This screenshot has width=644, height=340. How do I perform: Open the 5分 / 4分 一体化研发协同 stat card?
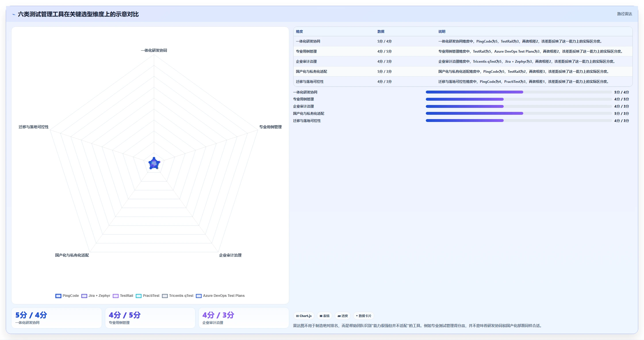[x=57, y=318]
